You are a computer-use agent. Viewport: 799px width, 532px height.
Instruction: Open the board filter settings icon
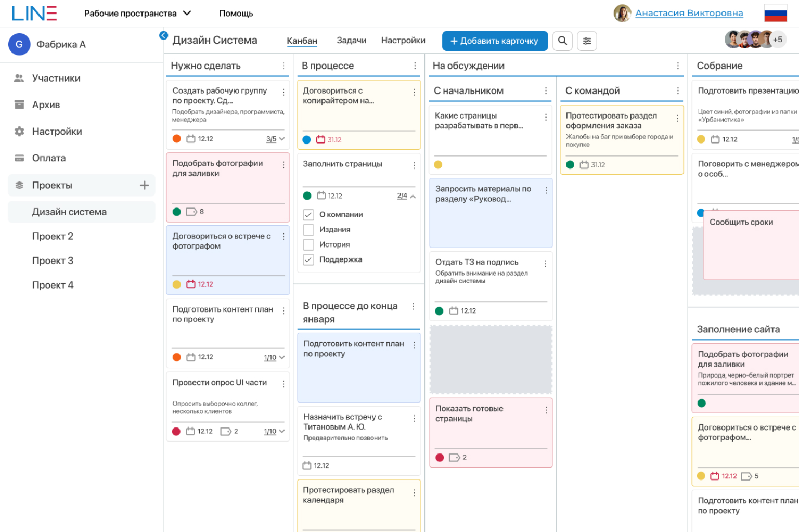click(x=587, y=41)
